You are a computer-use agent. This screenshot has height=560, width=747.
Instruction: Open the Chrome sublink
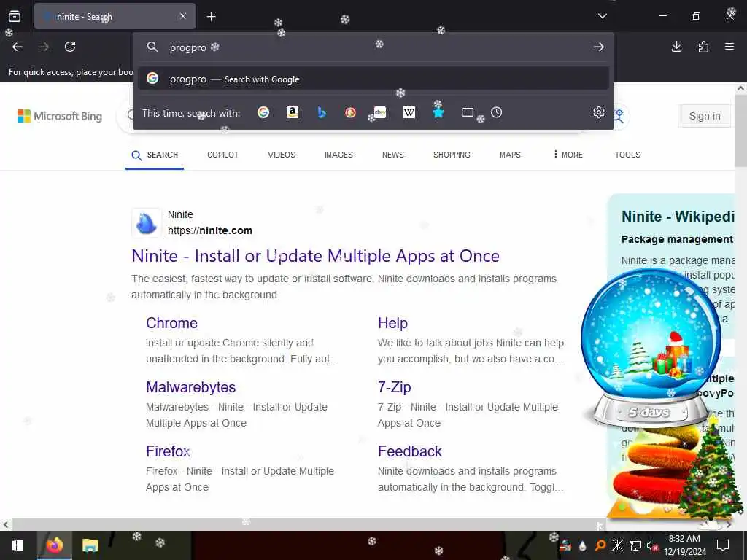(171, 323)
